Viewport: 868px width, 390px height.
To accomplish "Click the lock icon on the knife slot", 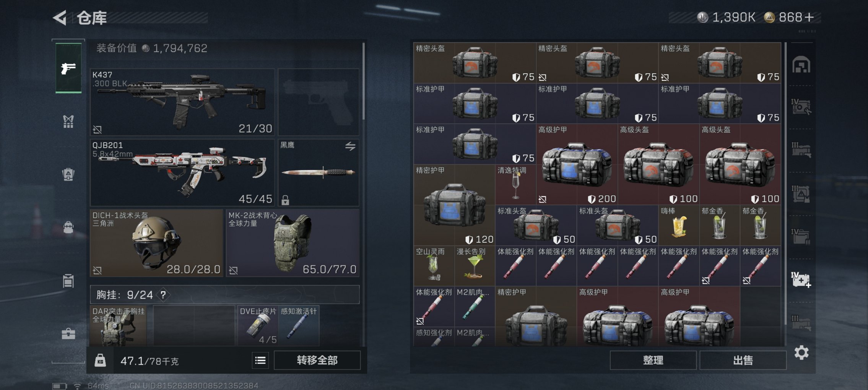I will (x=285, y=200).
